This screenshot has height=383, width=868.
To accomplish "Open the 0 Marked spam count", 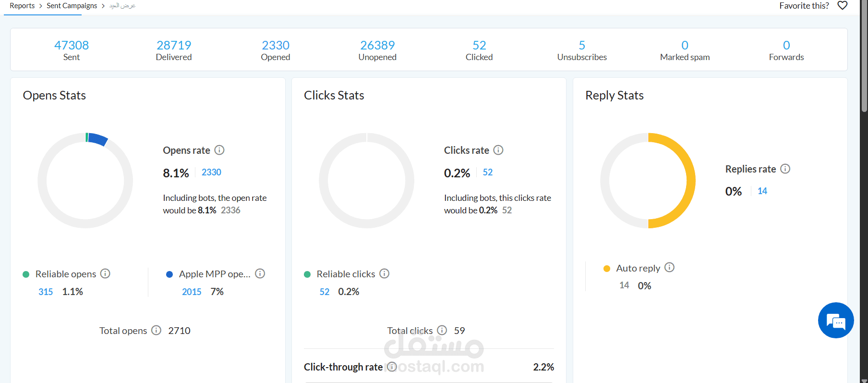I will coord(685,45).
